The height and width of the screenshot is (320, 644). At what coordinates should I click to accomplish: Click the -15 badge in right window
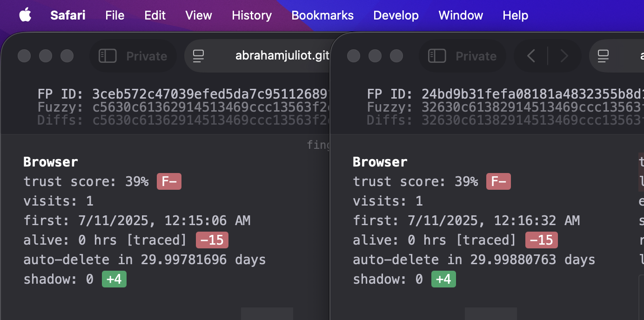pyautogui.click(x=542, y=240)
